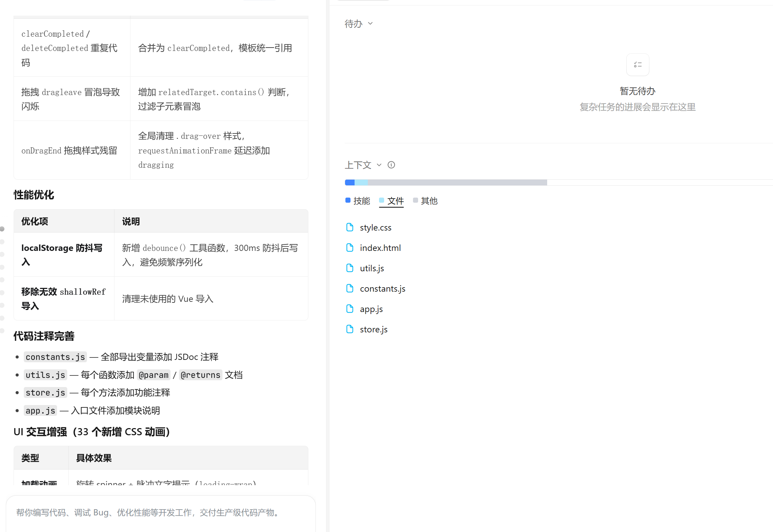Click the clearCompleted / deleteCompleted 重复代码 cell
This screenshot has height=532, width=773.
(72, 48)
